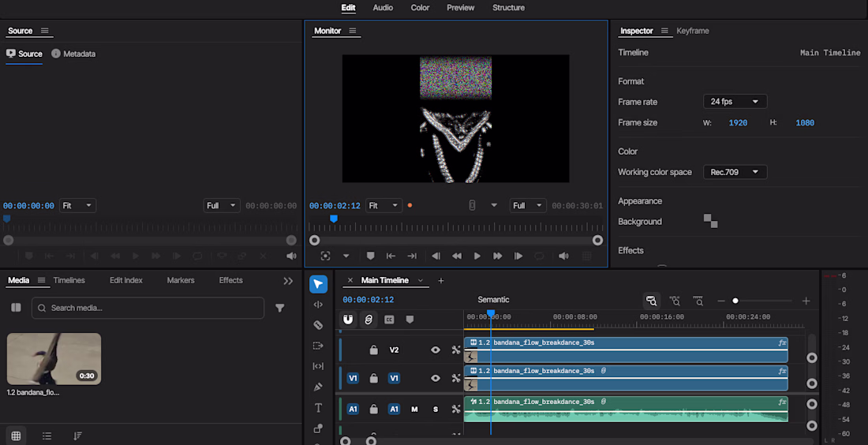Screen dimensions: 868x445
Task: Select the Text tool
Action: pos(318,408)
